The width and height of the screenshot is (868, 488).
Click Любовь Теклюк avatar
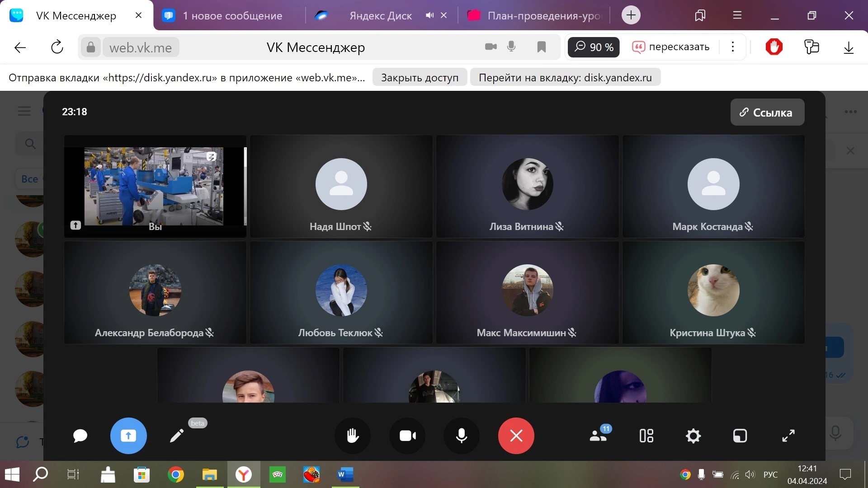click(341, 290)
